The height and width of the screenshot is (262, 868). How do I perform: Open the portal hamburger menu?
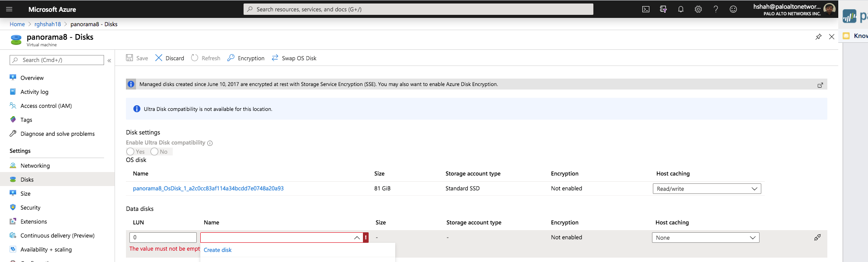(9, 9)
